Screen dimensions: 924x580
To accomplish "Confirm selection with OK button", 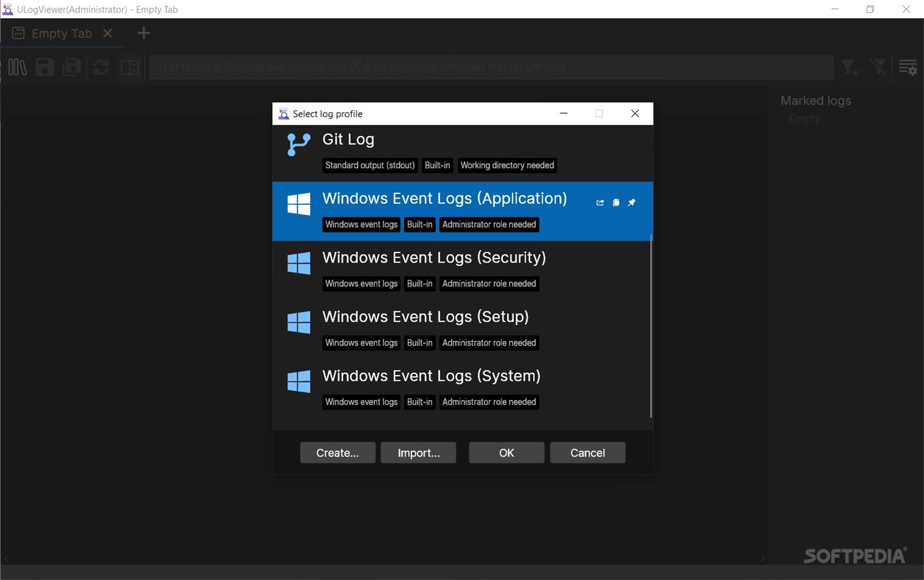I will [507, 453].
